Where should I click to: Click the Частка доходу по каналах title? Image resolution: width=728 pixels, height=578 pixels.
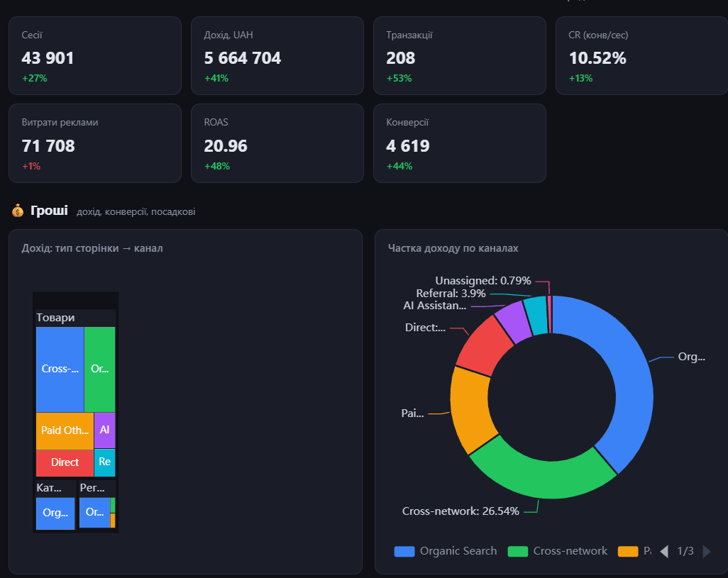pyautogui.click(x=453, y=248)
